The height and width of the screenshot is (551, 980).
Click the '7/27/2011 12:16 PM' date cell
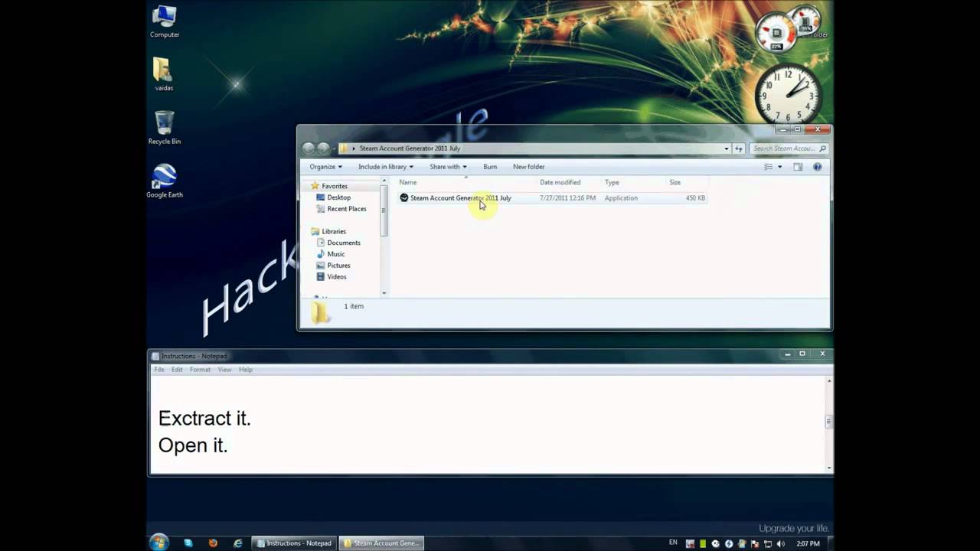(x=567, y=198)
